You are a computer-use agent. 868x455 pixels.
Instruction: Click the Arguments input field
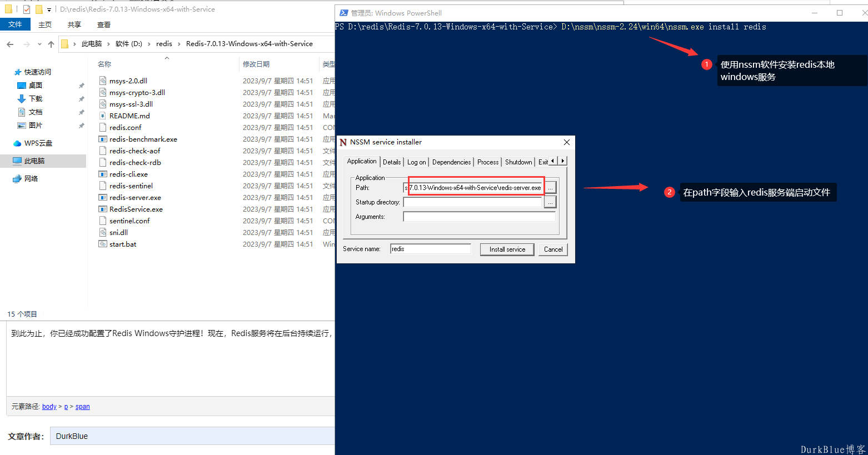click(x=479, y=217)
